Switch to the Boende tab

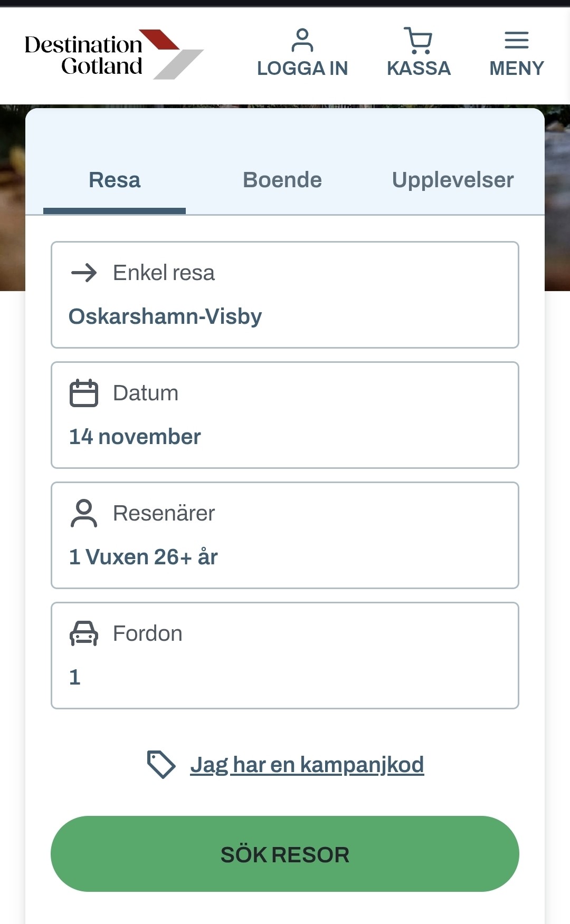(x=282, y=180)
